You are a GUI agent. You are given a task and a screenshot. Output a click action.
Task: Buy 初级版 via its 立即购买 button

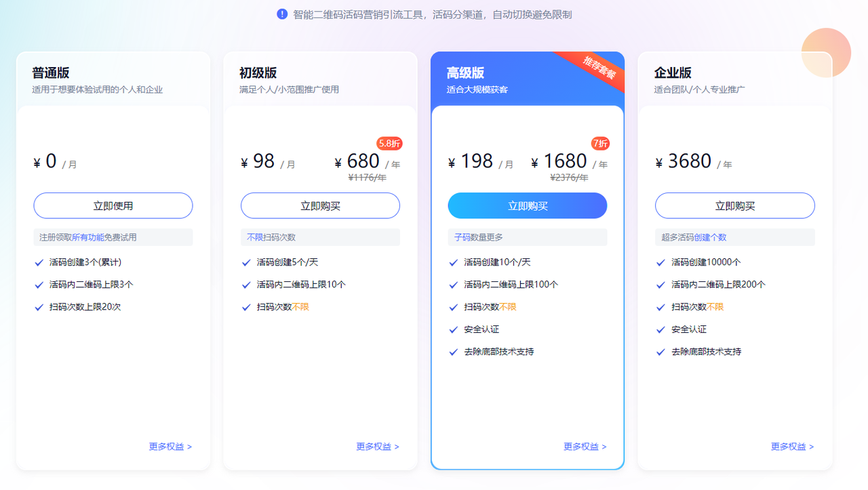tap(320, 206)
